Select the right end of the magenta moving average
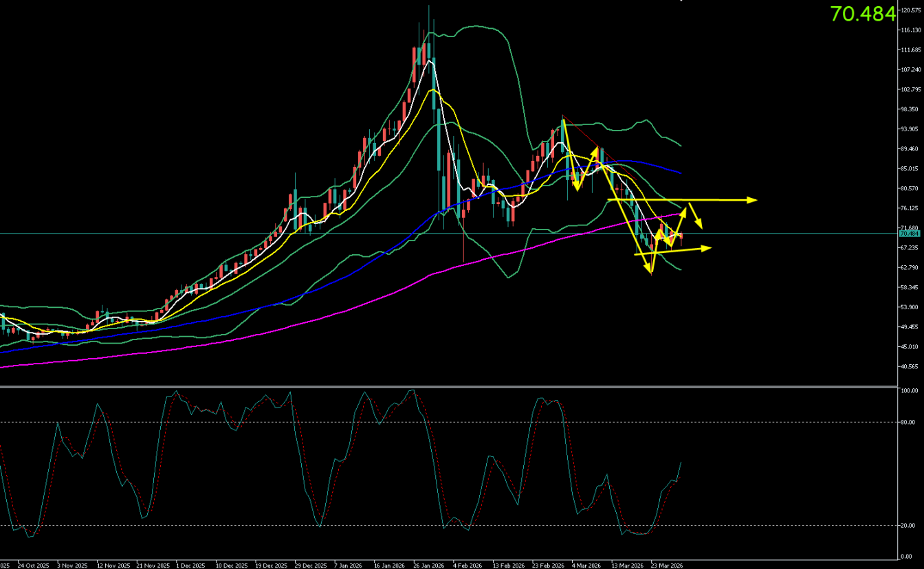Image resolution: width=924 pixels, height=569 pixels. [x=679, y=214]
